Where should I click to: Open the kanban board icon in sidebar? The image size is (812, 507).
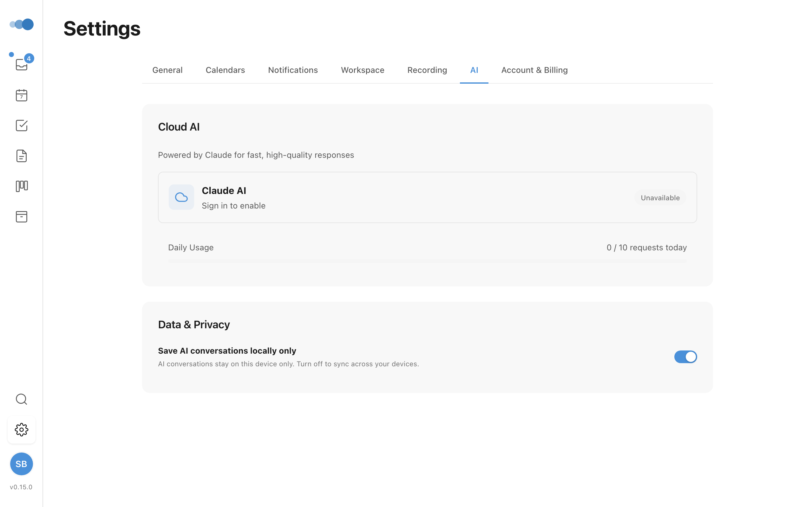[x=22, y=186]
